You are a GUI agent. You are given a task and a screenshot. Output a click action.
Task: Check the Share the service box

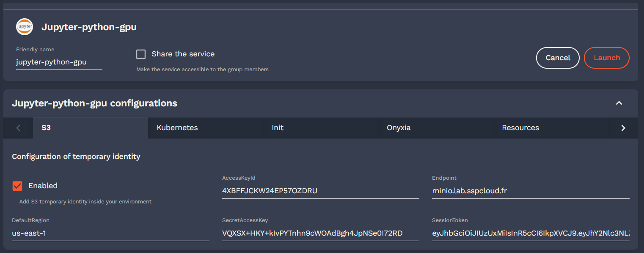click(x=141, y=54)
